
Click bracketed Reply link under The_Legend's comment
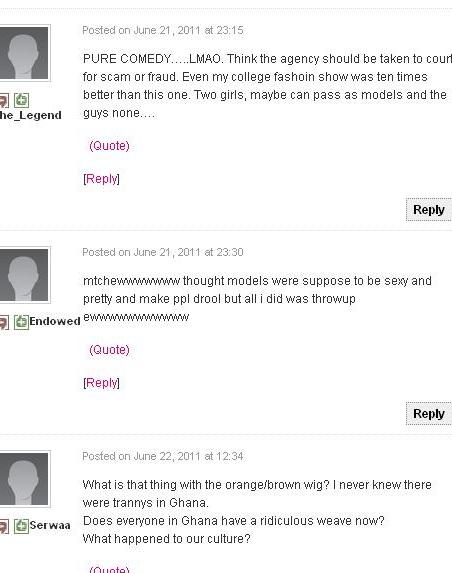pyautogui.click(x=101, y=179)
